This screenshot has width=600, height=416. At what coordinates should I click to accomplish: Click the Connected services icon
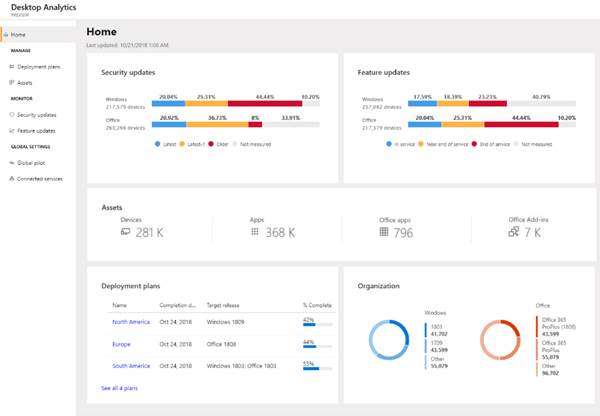(11, 178)
